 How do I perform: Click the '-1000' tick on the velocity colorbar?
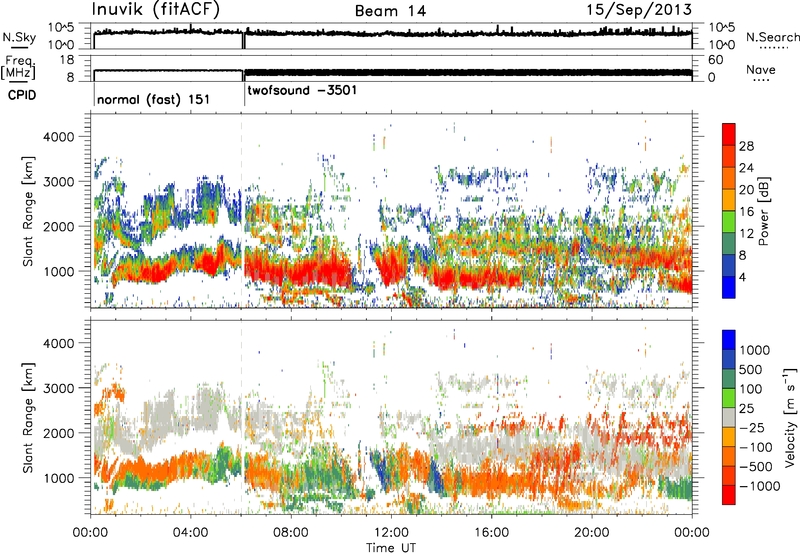[x=760, y=486]
